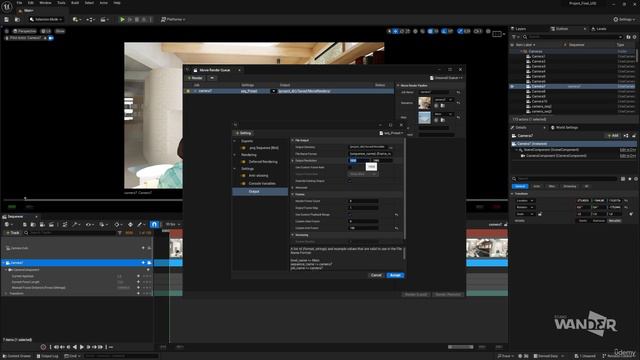
Task: Click the Sequence thumbnail in Movie Render Pipeline panel
Action: click(x=424, y=103)
